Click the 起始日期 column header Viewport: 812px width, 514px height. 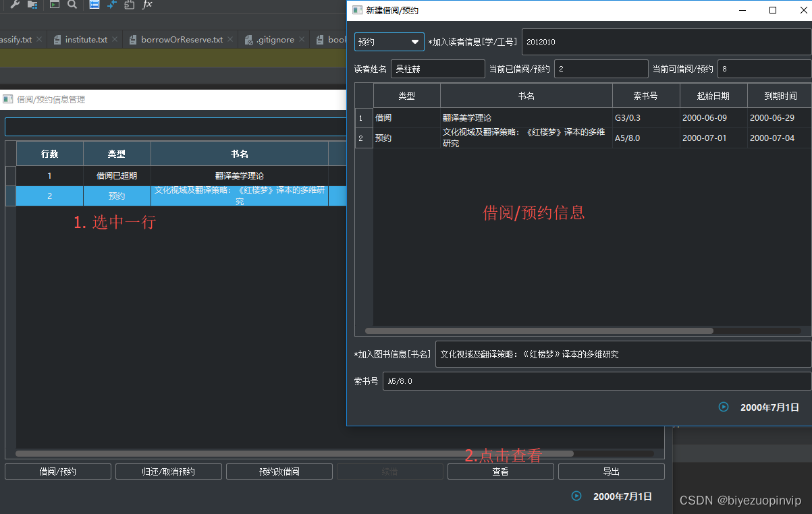point(713,96)
